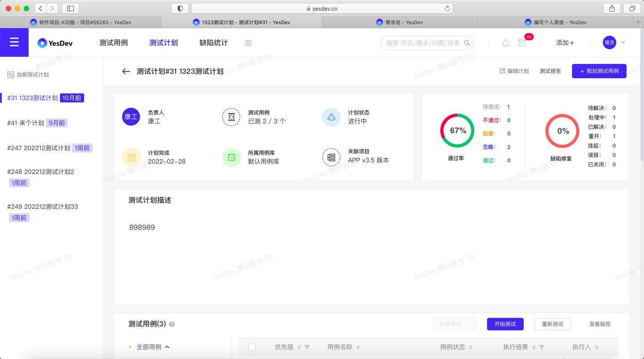
Task: Click the 开始测试 button
Action: pyautogui.click(x=505, y=324)
